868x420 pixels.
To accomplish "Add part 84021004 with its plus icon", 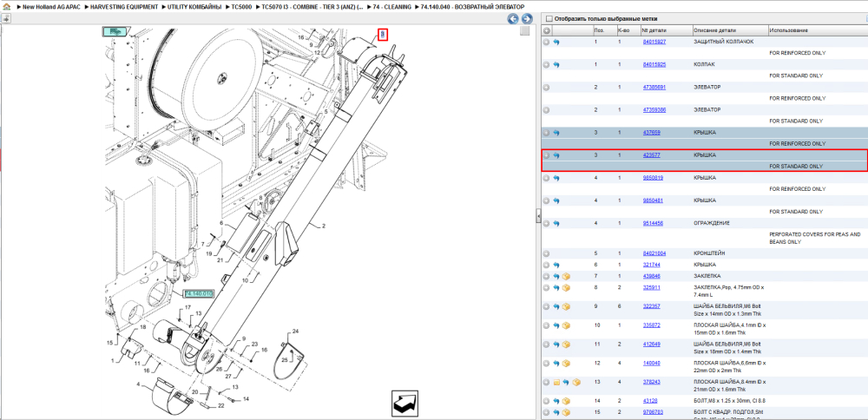I will coord(546,254).
